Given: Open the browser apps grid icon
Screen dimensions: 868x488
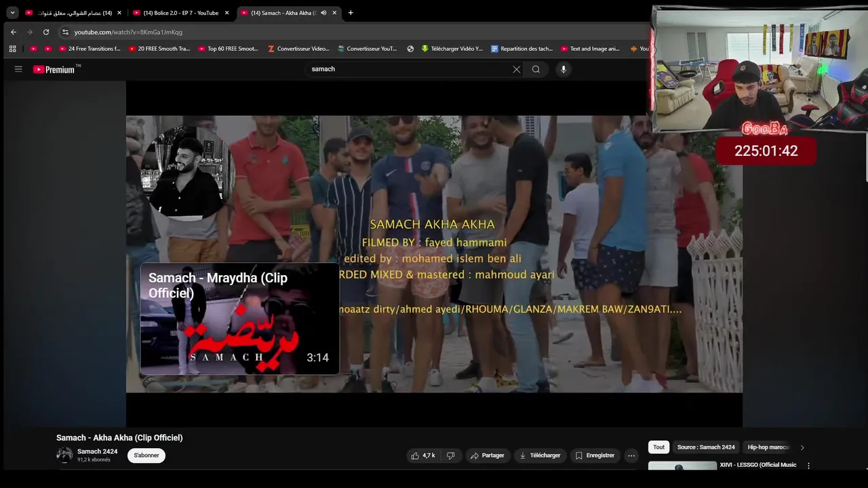Looking at the screenshot, I should tap(12, 49).
